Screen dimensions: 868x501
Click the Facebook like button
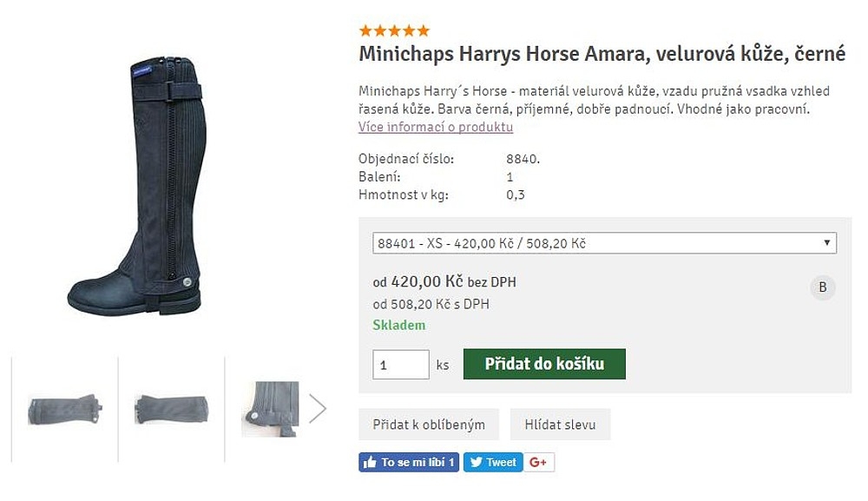408,463
